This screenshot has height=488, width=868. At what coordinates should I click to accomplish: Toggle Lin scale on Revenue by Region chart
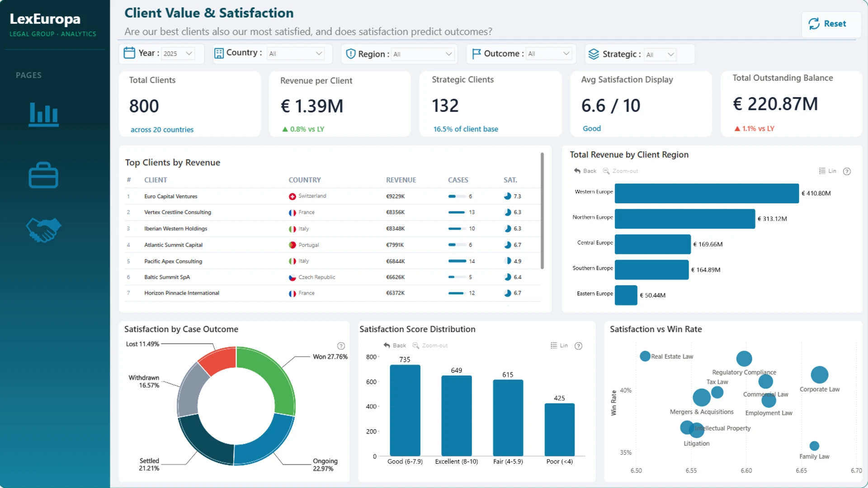coord(828,171)
